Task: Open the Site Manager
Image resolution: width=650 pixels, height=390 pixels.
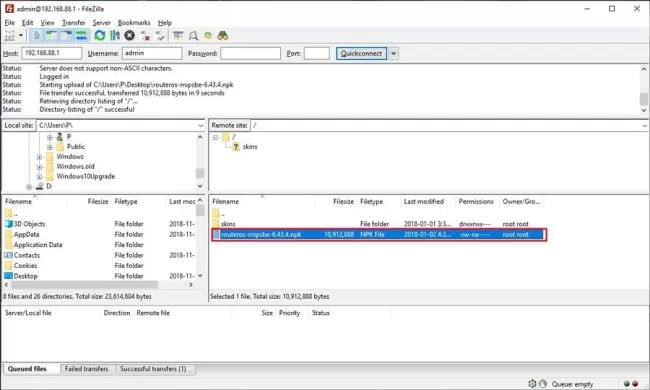Action: point(10,36)
